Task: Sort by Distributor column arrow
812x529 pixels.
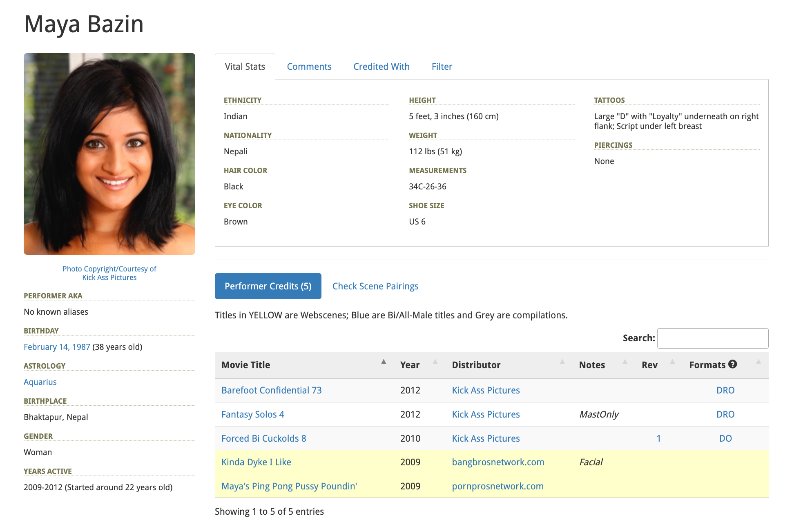Action: point(562,362)
